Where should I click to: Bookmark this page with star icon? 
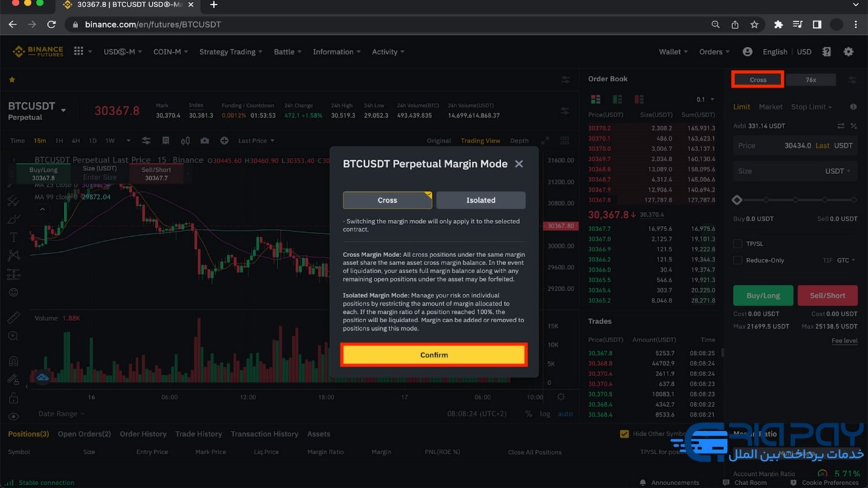pos(754,24)
